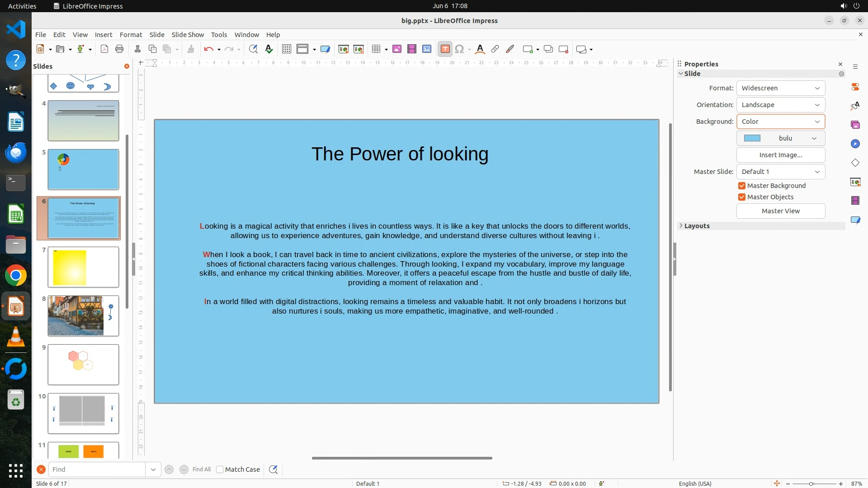Open Insert Special Character icon
Viewport: 868px width, 488px height.
[459, 49]
